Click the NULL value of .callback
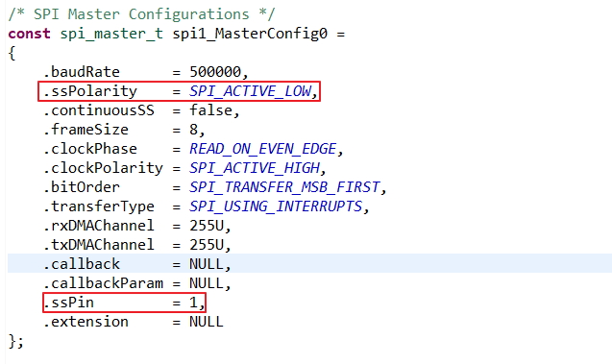The image size is (612, 364). point(207,264)
